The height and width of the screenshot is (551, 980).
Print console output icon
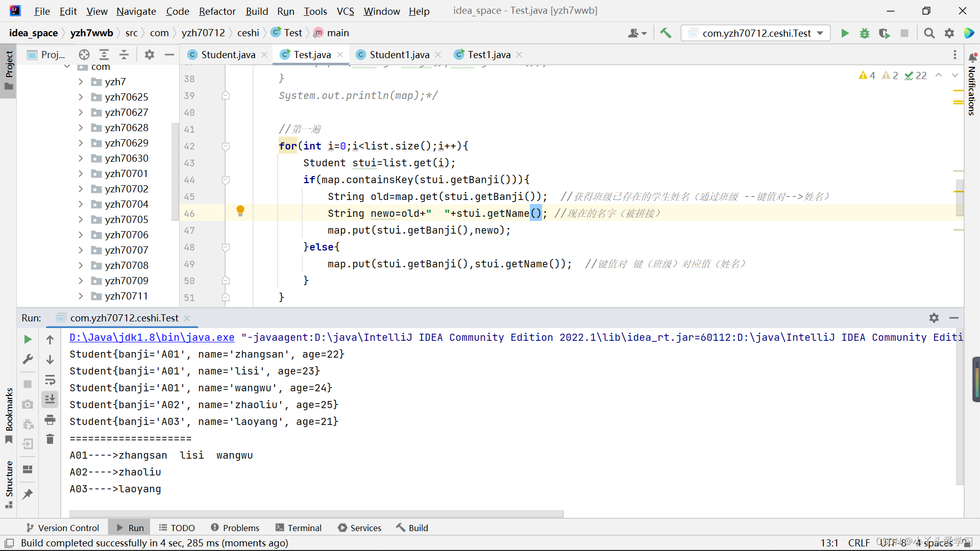[50, 420]
